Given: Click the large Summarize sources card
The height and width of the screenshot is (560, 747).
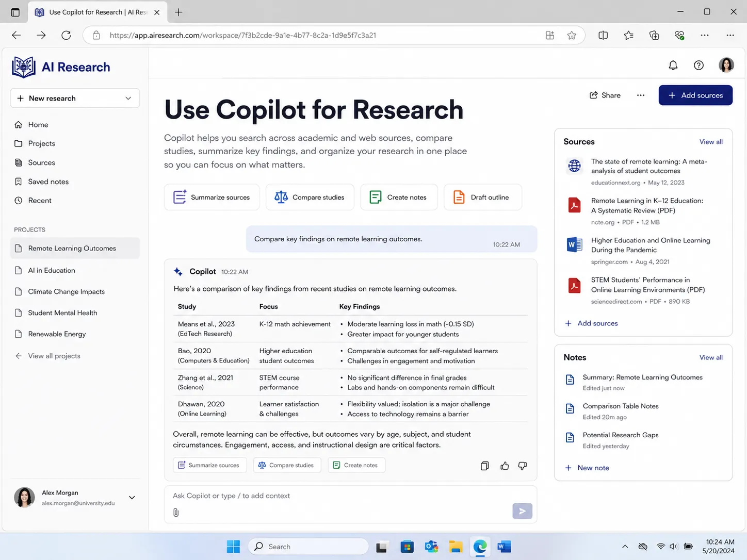Looking at the screenshot, I should pos(212,197).
